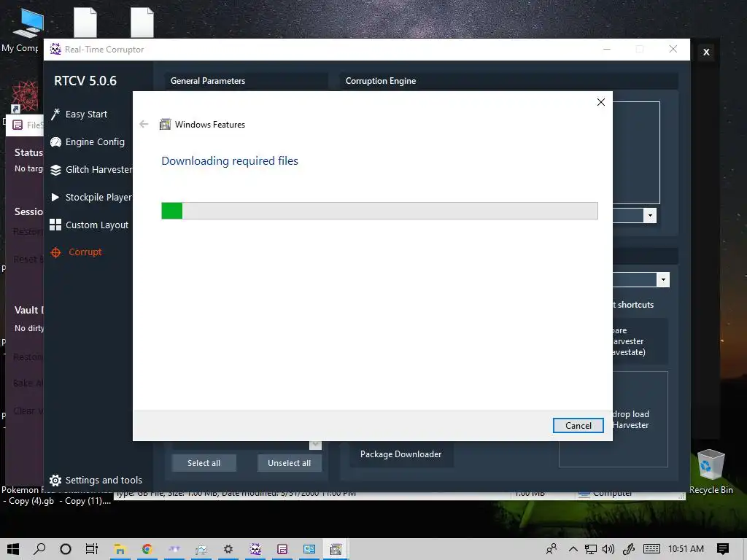This screenshot has width=747, height=560.
Task: Select the Recycle Bin desktop icon
Action: click(x=711, y=472)
